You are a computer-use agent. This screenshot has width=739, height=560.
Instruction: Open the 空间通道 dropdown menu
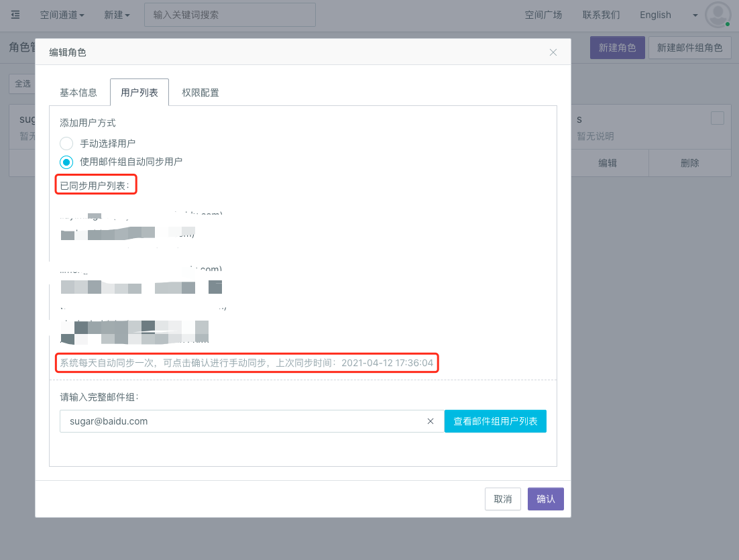click(x=62, y=15)
